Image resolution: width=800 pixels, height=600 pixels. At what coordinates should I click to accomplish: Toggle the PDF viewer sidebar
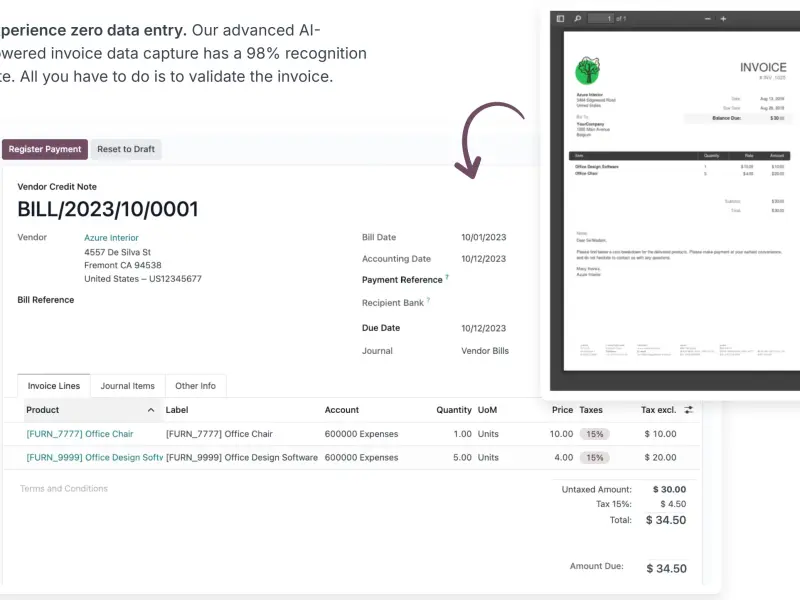click(560, 18)
